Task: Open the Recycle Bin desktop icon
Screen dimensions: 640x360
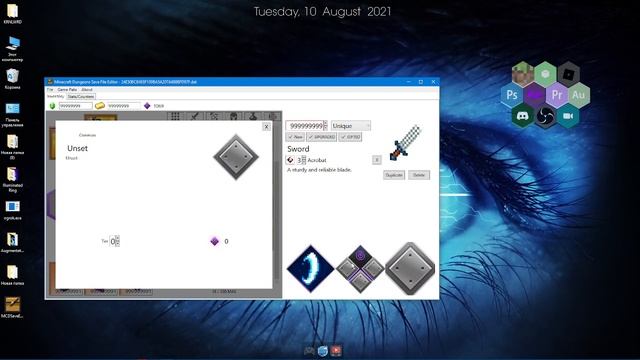Action: pos(12,79)
